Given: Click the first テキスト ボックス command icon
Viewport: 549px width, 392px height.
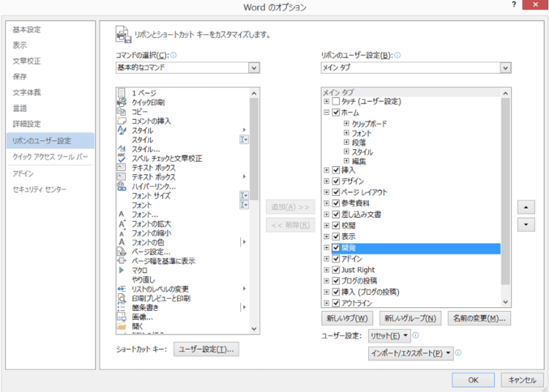Looking at the screenshot, I should 122,167.
